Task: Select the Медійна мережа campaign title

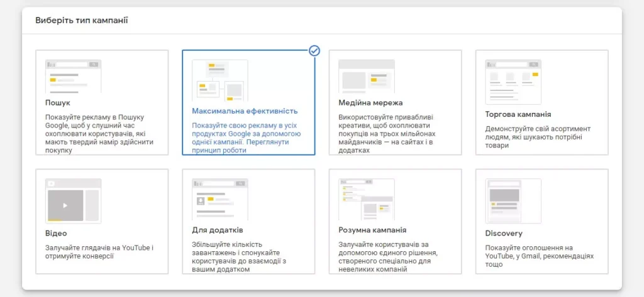Action: (370, 102)
